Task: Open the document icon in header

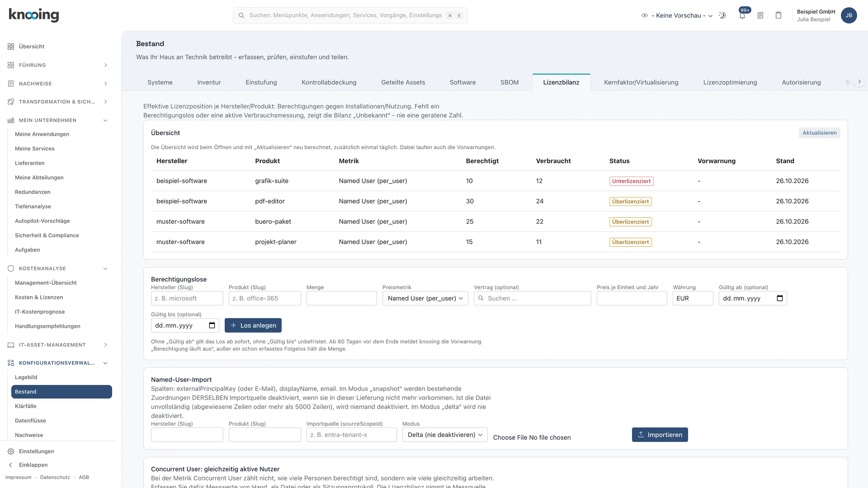Action: coord(760,15)
